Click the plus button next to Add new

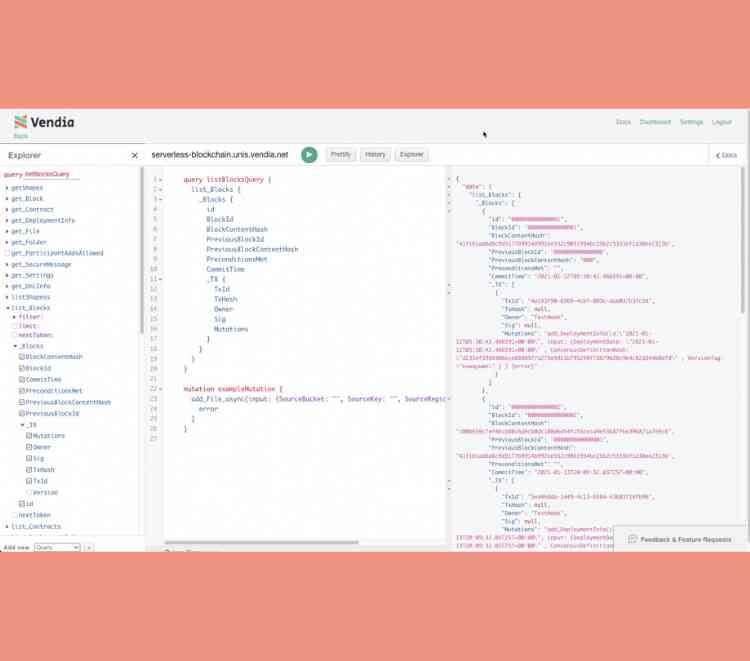[x=89, y=547]
